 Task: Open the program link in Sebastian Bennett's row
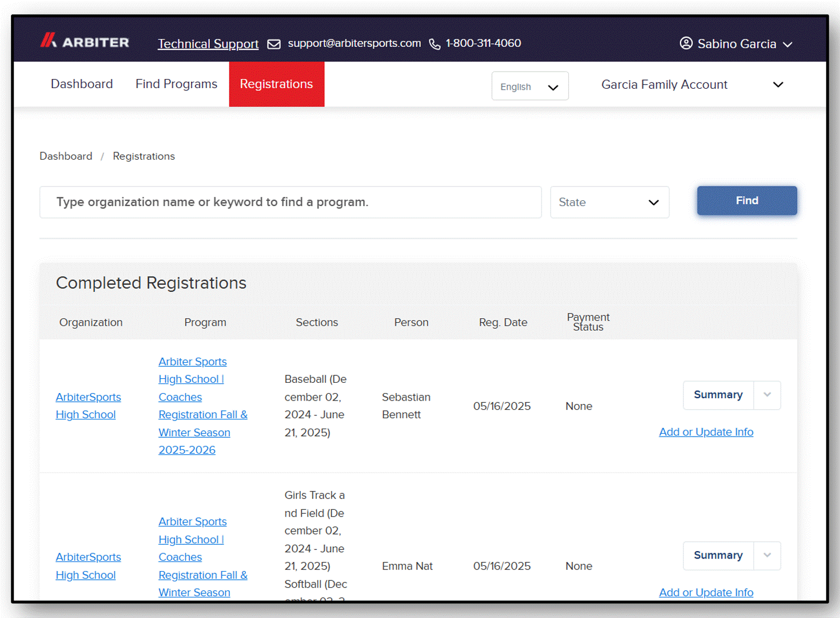203,406
